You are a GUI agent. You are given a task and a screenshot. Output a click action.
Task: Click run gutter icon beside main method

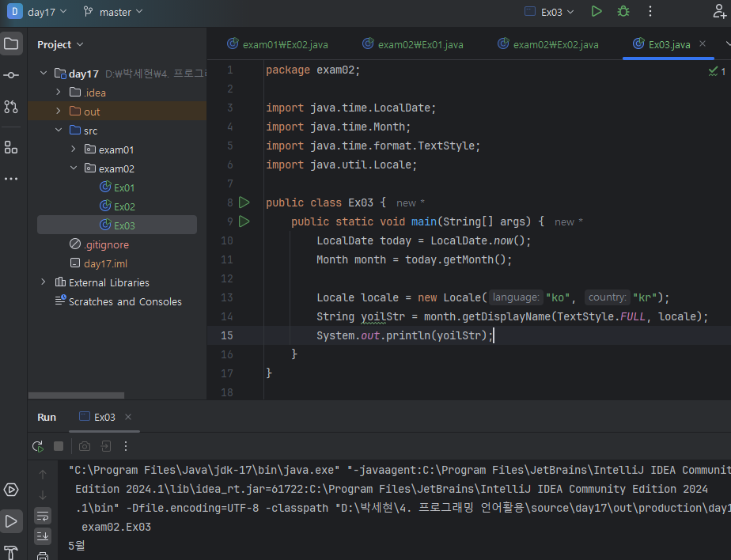coord(244,221)
